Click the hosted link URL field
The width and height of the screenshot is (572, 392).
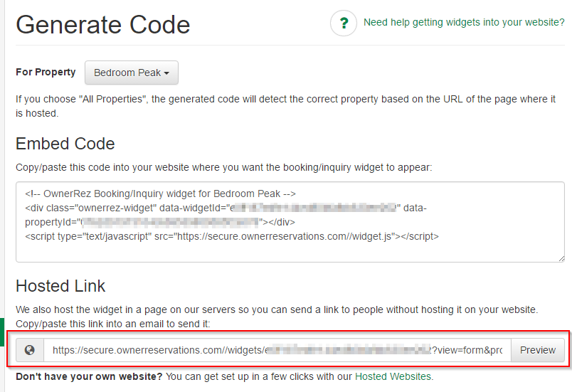277,350
